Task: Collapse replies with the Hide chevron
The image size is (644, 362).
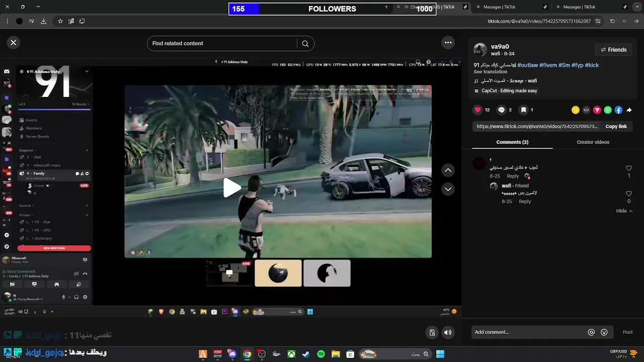Action: pos(624,211)
